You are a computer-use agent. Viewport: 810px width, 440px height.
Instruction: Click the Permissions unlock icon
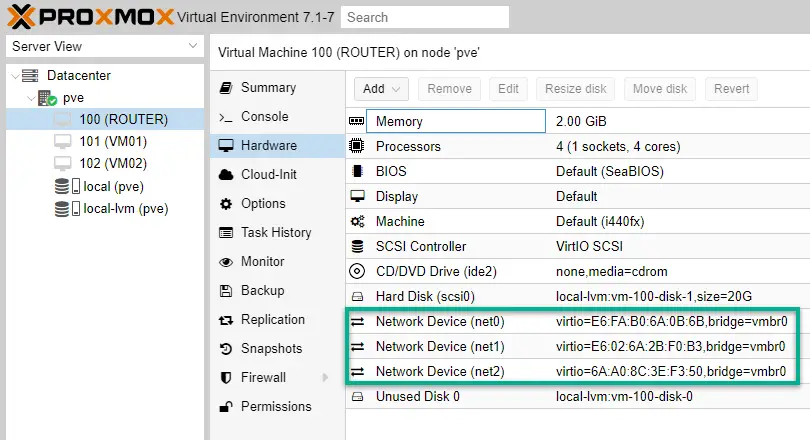[226, 407]
